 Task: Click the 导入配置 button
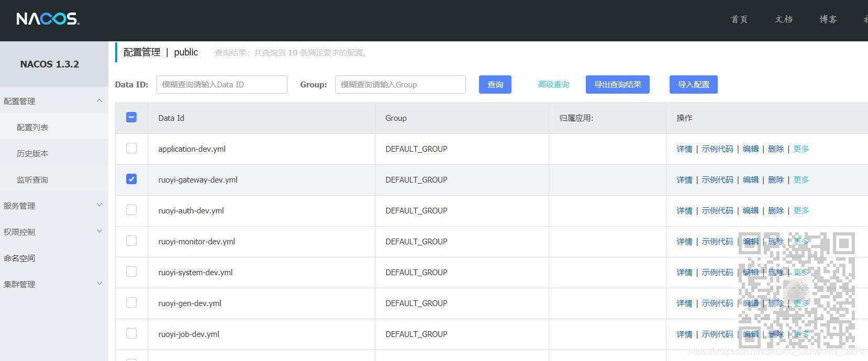(x=694, y=85)
